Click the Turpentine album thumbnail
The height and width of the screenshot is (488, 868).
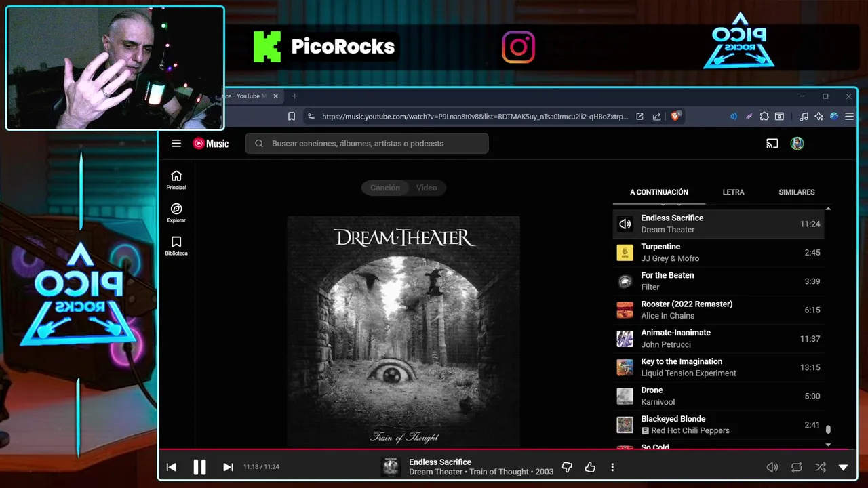click(x=625, y=253)
